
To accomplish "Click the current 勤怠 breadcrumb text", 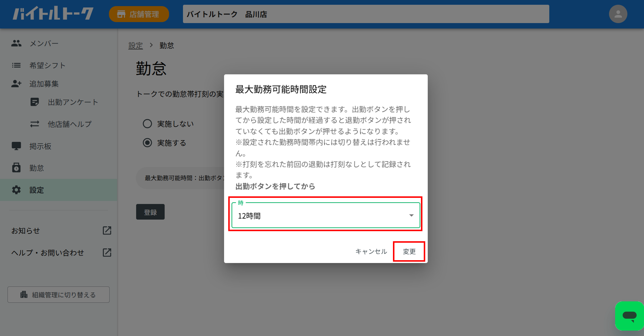I will (167, 45).
